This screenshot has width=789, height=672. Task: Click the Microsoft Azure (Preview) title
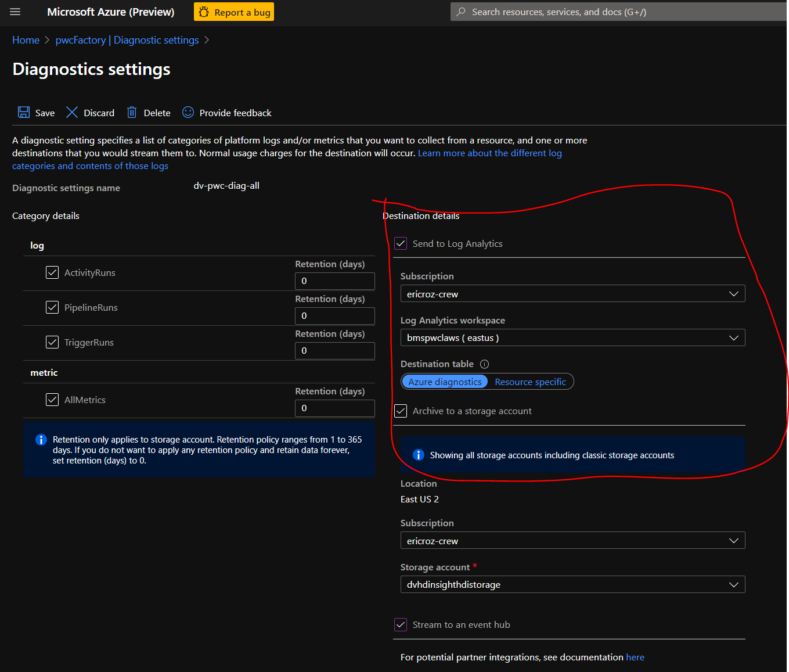click(111, 12)
